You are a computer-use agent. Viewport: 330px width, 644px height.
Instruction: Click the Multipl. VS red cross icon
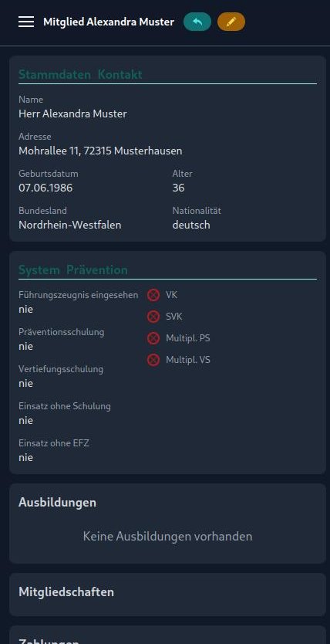pyautogui.click(x=153, y=360)
